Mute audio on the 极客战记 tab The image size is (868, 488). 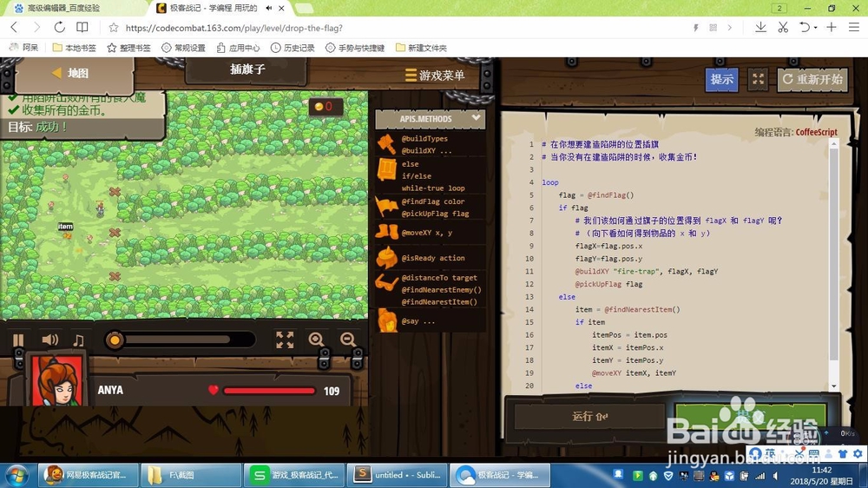coord(269,8)
